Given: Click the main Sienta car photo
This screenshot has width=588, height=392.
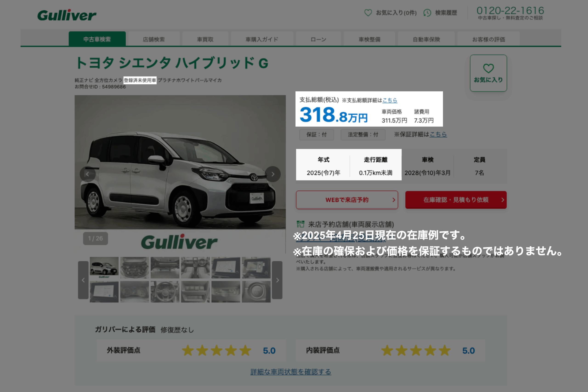Looking at the screenshot, I should (180, 162).
